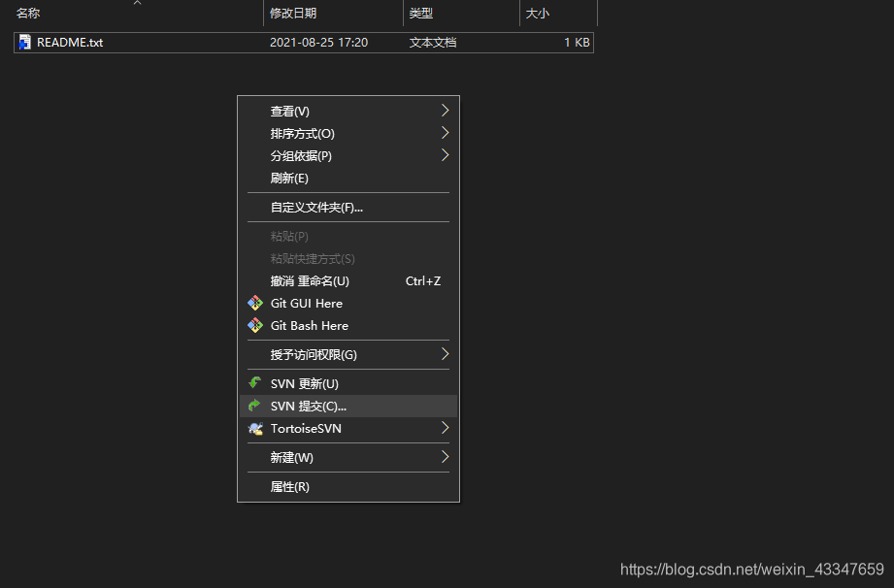The width and height of the screenshot is (894, 588).
Task: Click the README.txt file icon
Action: click(x=24, y=42)
